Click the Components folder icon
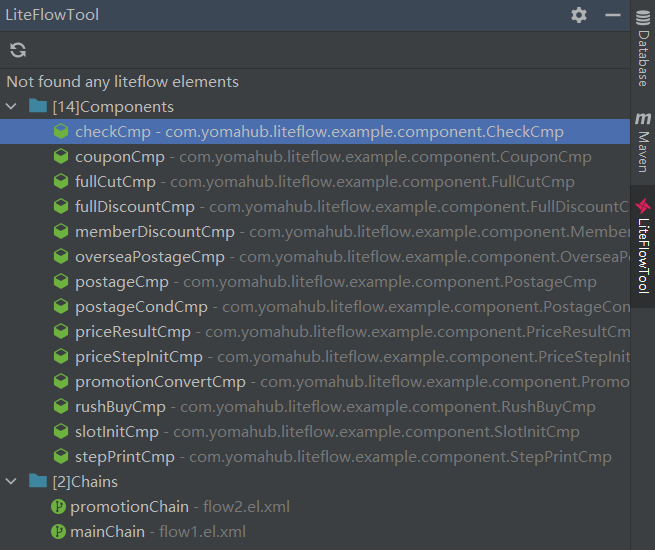The image size is (655, 550). 38,107
